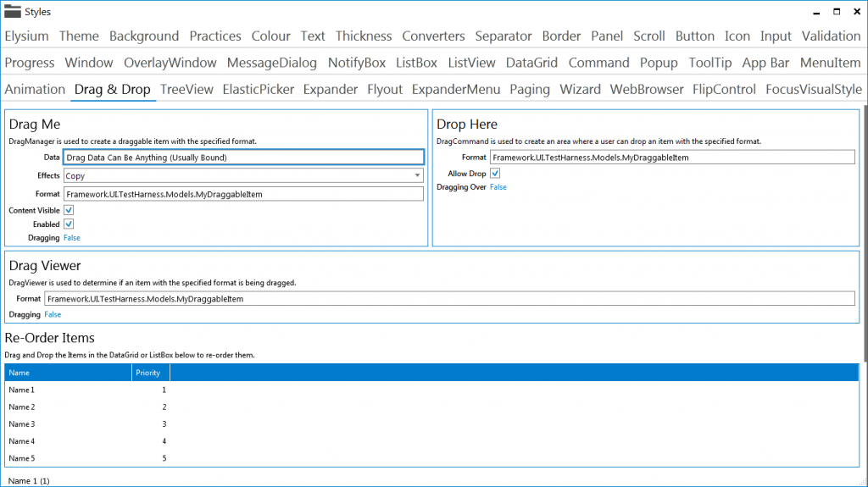868x487 pixels.
Task: Switch to the MenuItem tab
Action: click(831, 63)
